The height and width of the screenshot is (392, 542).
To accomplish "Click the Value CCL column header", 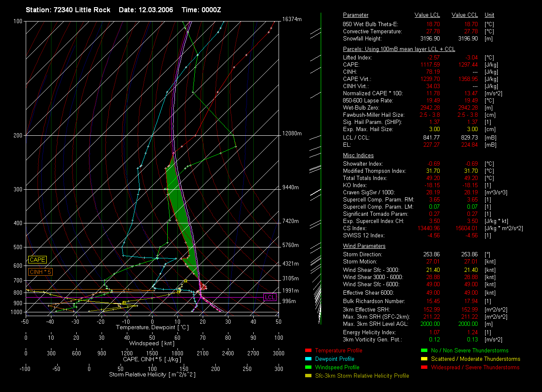I will (x=464, y=15).
